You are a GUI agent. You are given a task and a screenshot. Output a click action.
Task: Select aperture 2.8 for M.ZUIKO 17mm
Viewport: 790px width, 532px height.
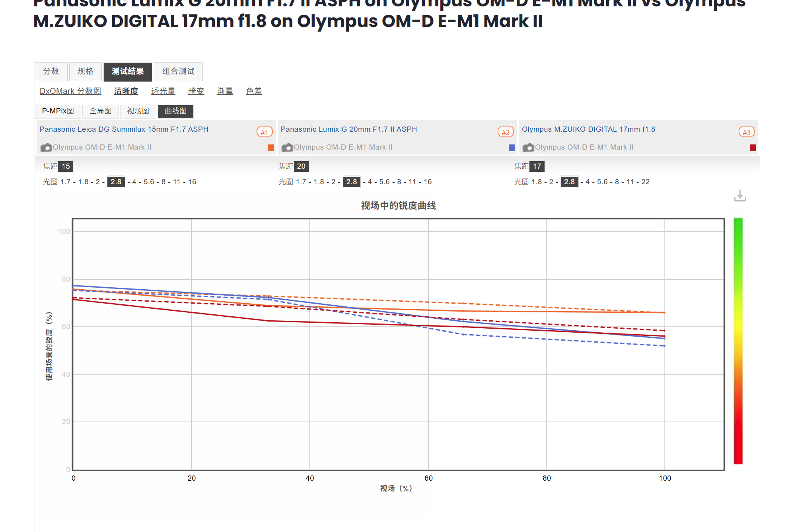[x=570, y=182]
